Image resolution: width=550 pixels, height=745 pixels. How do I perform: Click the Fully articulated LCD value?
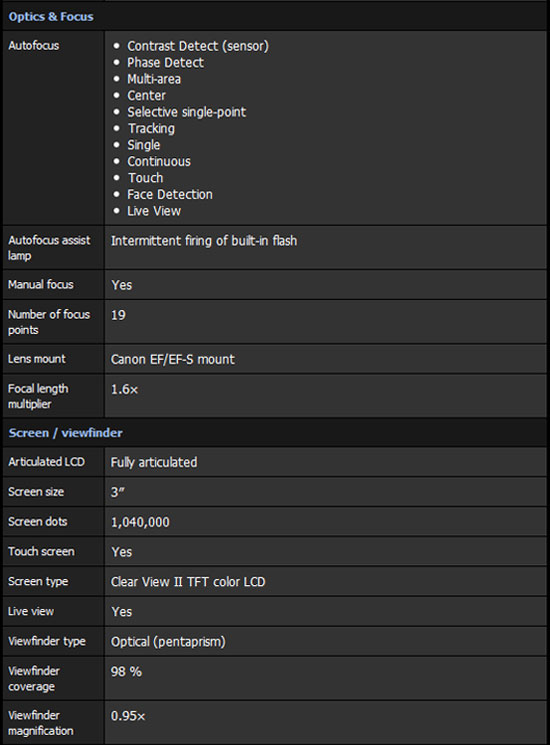tap(154, 462)
